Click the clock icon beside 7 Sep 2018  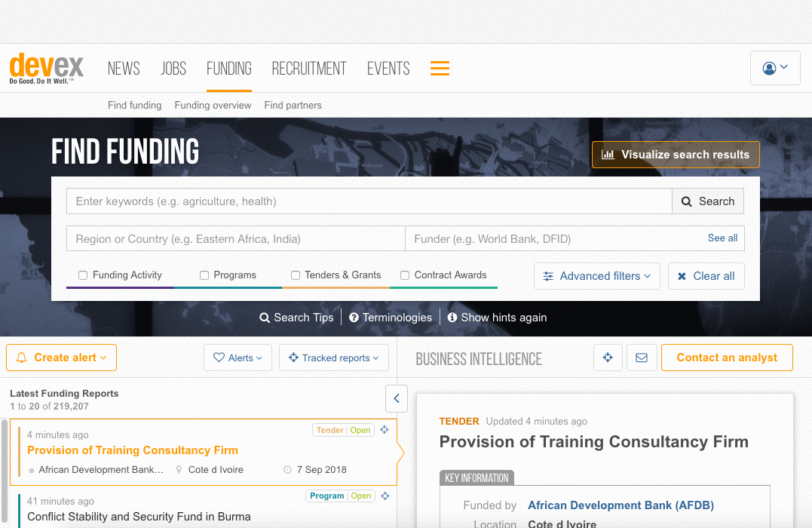287,470
